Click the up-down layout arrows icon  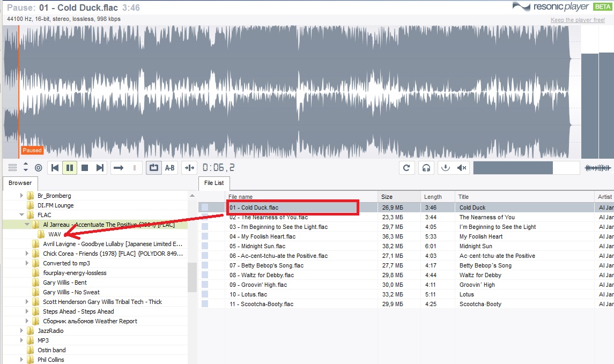pyautogui.click(x=25, y=167)
